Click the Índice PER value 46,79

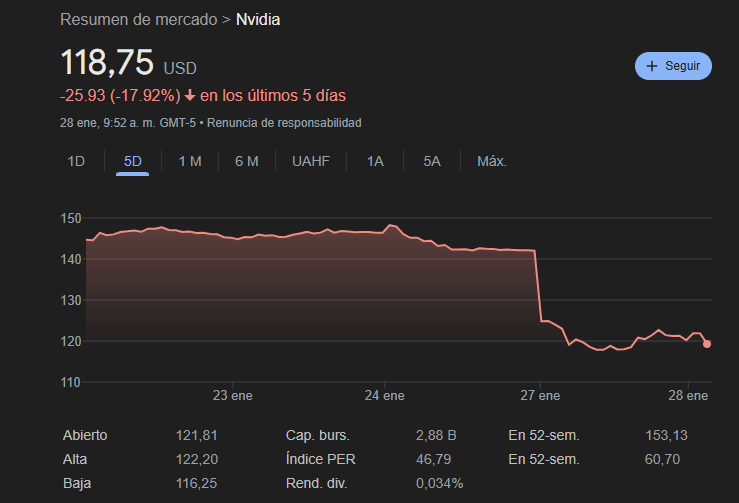tap(433, 459)
